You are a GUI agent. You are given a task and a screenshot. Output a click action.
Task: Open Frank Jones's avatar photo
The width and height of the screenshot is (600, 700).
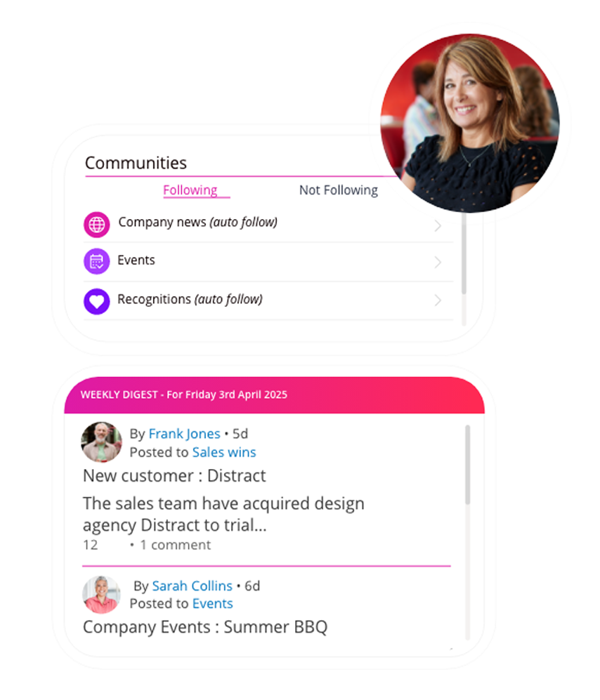(x=101, y=442)
